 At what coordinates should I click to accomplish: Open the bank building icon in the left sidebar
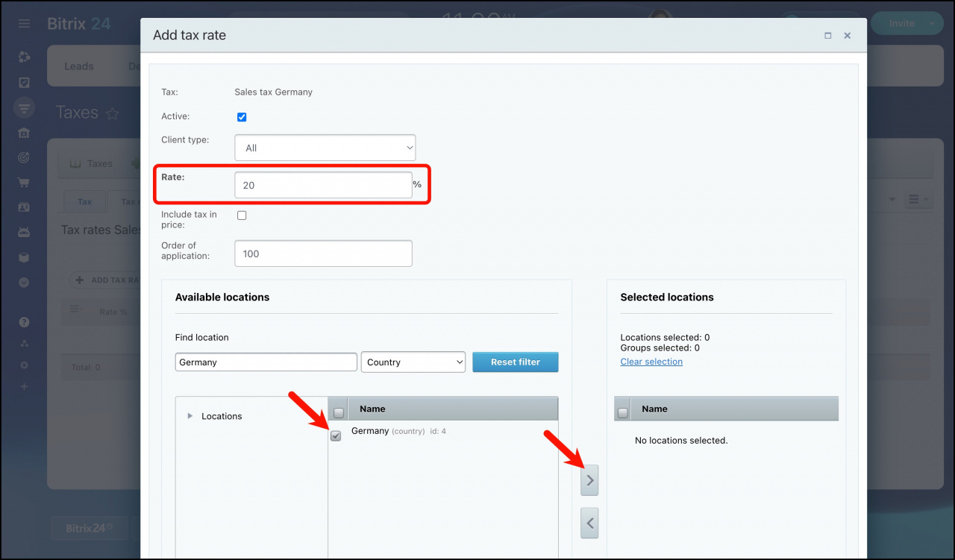[x=24, y=133]
